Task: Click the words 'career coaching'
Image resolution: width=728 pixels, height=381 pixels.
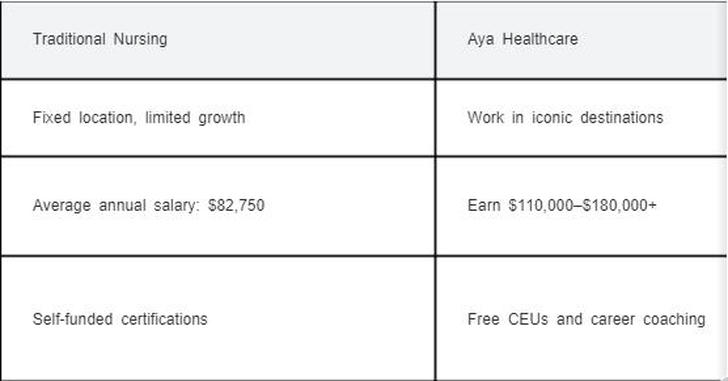Action: point(648,319)
